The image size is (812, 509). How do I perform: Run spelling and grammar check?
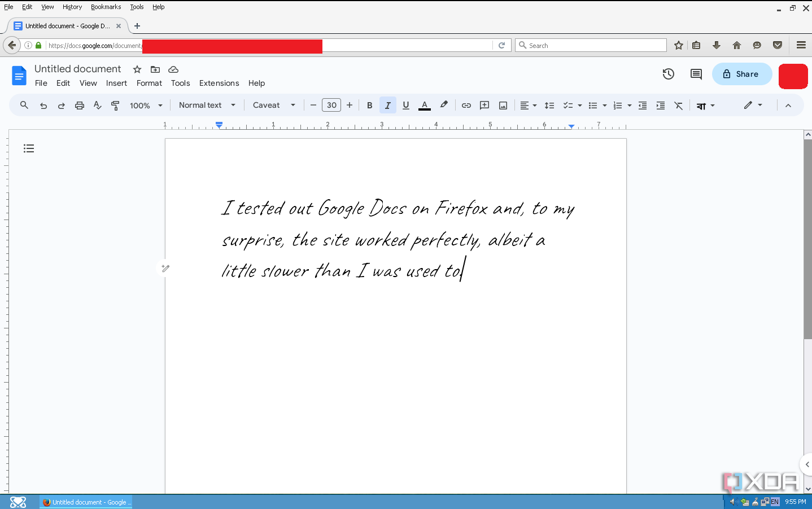[x=98, y=105]
